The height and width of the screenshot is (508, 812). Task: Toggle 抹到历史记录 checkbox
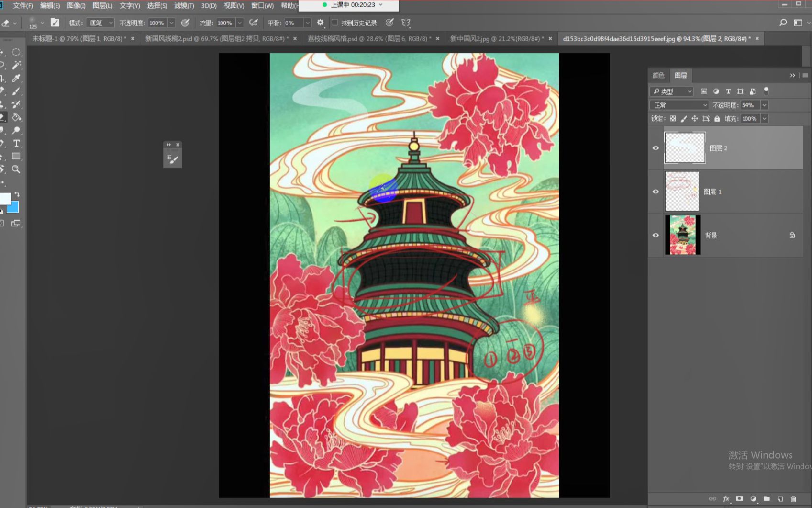(335, 23)
